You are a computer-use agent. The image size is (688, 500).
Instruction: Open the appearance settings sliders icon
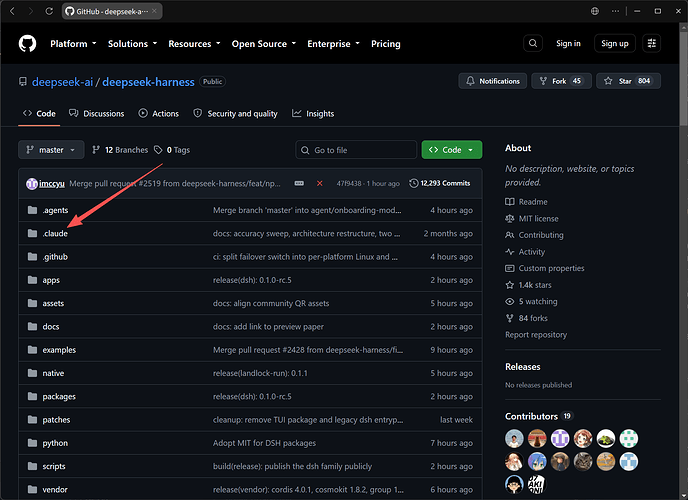point(652,43)
